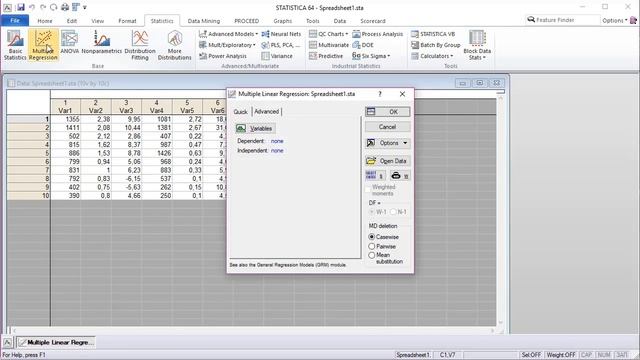Viewport: 640px width, 360px height.
Task: Switch to Quick tab in dialog
Action: (240, 112)
